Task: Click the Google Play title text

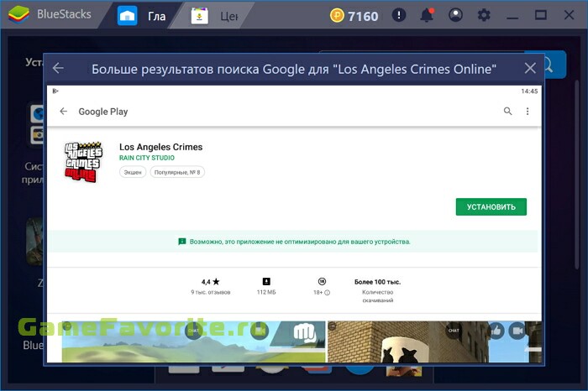Action: 103,112
